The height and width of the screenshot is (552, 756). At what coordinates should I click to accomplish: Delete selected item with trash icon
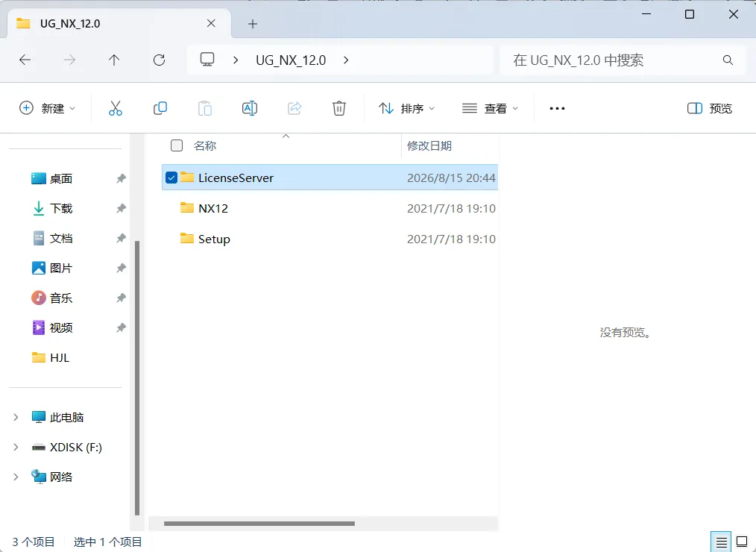[339, 108]
